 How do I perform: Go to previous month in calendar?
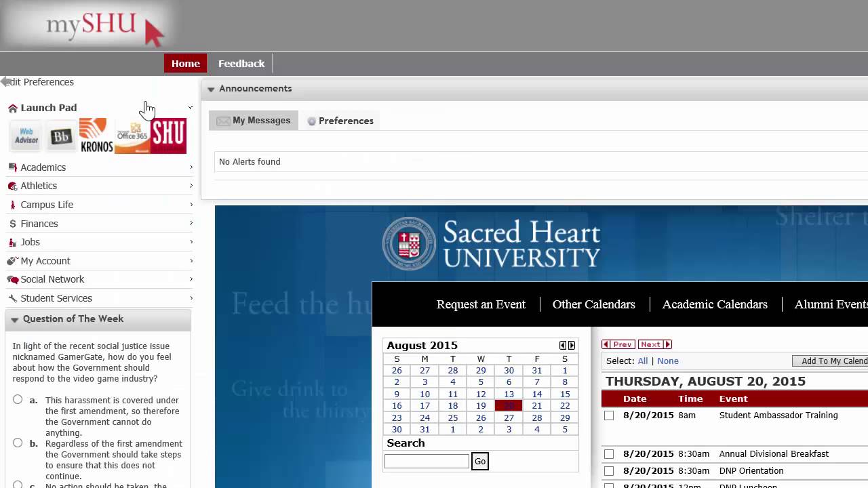(x=562, y=346)
